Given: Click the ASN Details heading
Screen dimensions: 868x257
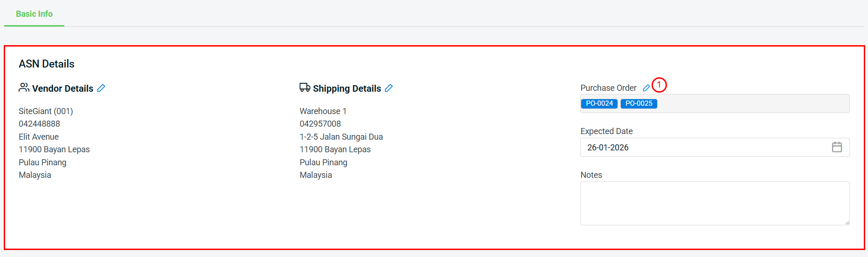Looking at the screenshot, I should point(47,64).
